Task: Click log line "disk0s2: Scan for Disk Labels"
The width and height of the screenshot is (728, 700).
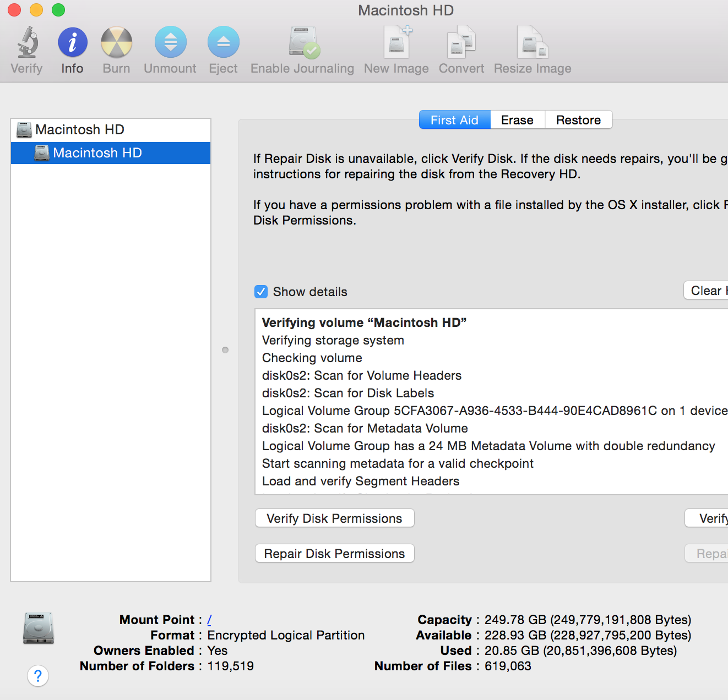Action: point(348,393)
